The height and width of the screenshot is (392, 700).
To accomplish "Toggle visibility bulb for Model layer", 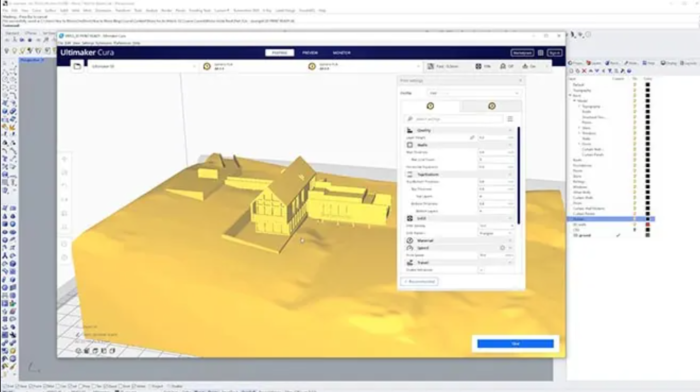I will point(634,101).
